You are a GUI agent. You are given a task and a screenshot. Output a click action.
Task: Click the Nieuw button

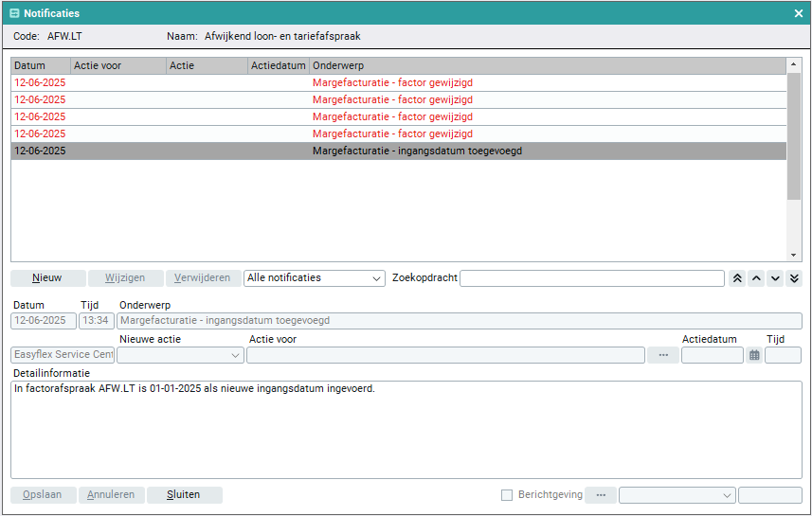[x=48, y=278]
